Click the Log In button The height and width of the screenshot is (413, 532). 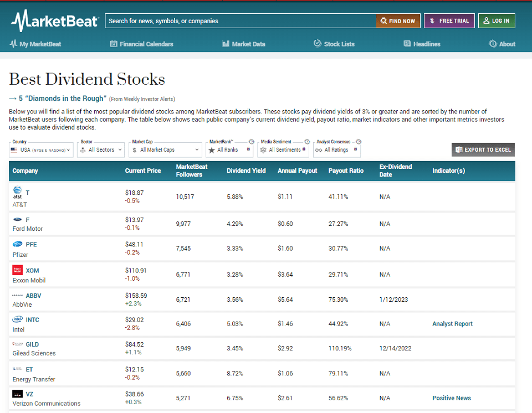click(497, 20)
